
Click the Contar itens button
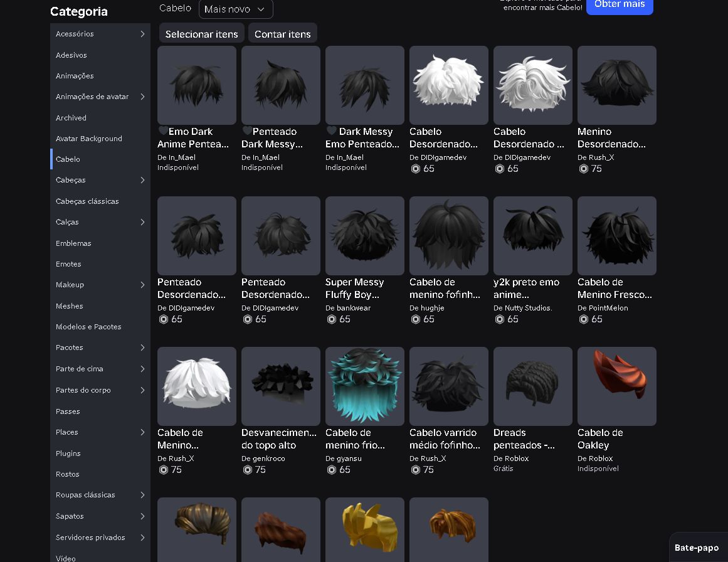[282, 34]
